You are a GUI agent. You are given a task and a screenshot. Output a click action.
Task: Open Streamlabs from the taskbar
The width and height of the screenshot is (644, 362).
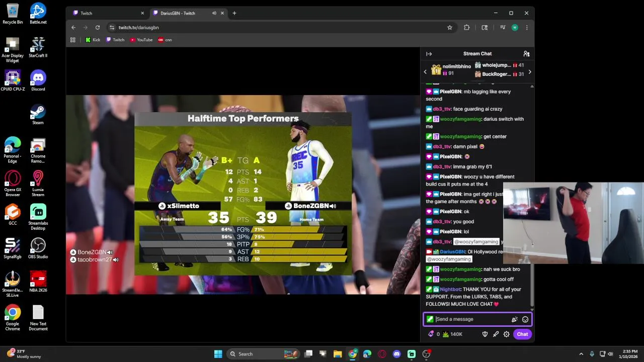pyautogui.click(x=412, y=354)
